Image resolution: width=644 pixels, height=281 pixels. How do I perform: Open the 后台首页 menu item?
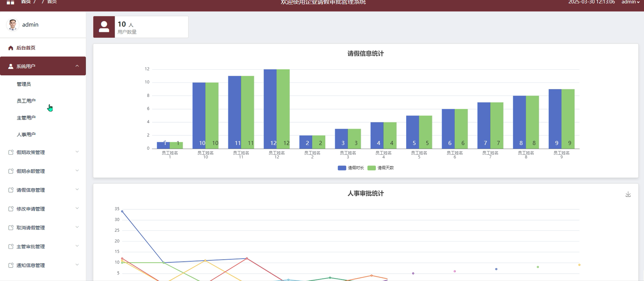(x=43, y=48)
